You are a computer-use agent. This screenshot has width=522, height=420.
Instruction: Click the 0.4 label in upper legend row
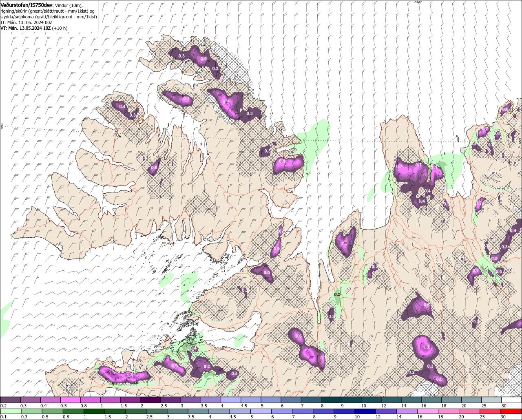point(44,406)
